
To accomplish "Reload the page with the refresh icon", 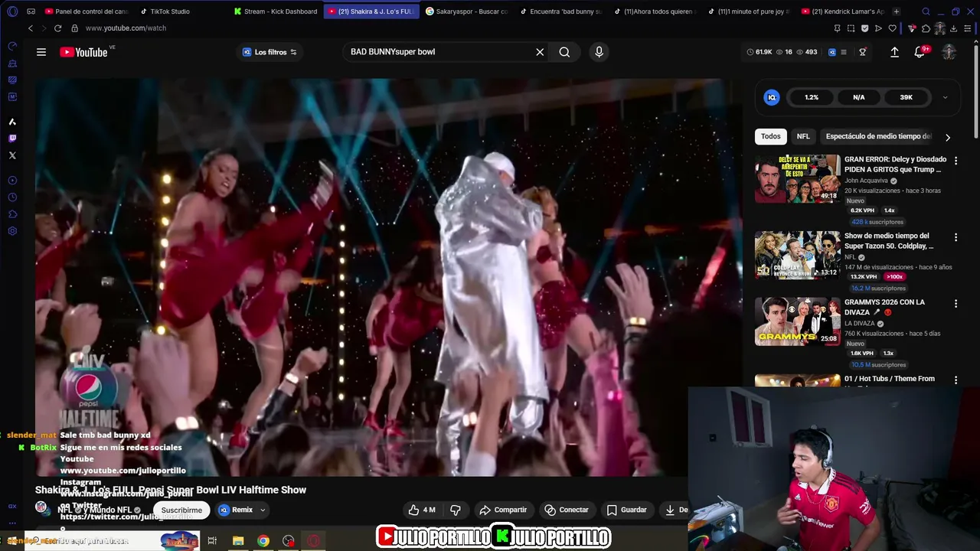I will [57, 28].
